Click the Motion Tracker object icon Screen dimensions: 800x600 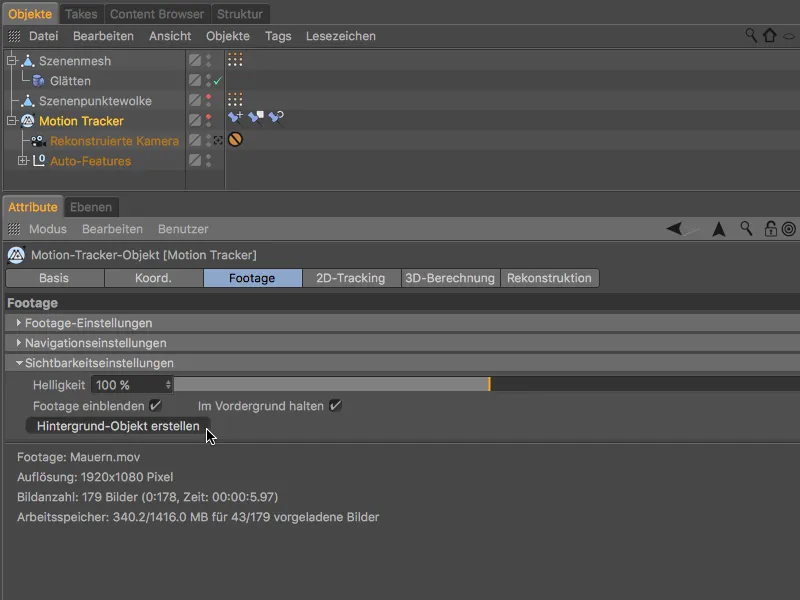[28, 121]
